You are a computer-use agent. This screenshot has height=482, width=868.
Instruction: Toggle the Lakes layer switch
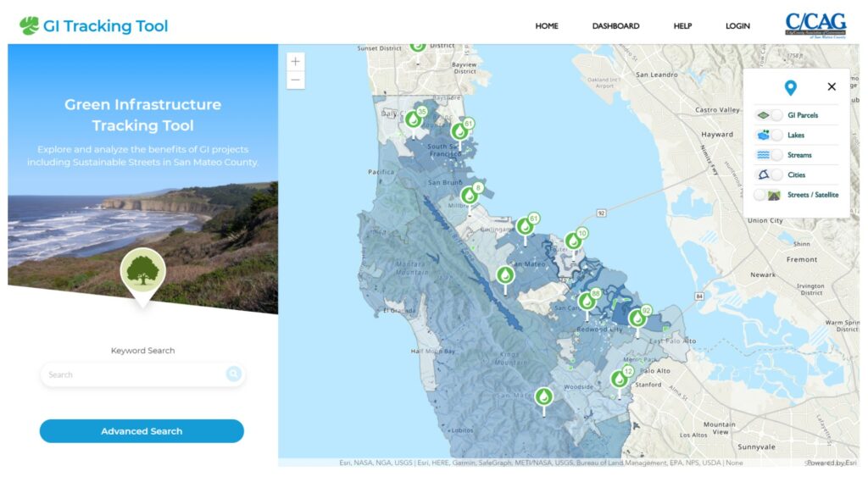776,135
